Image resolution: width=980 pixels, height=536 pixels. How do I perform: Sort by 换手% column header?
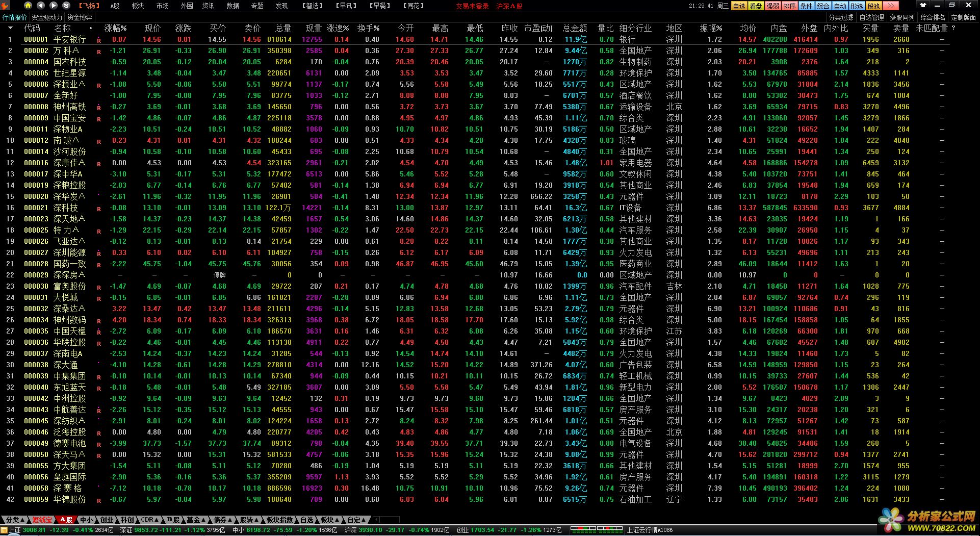(368, 28)
